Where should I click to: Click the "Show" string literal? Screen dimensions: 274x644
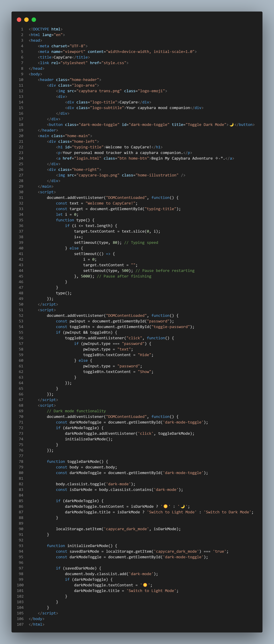point(144,372)
